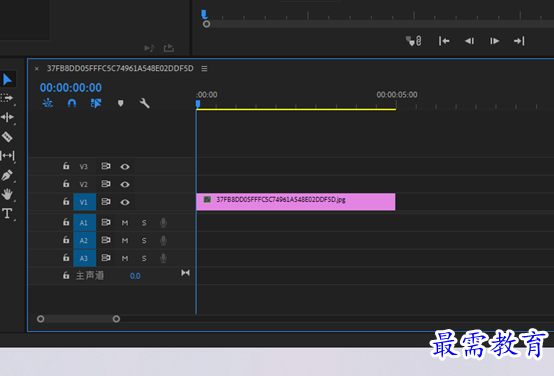554x376 pixels.
Task: Select the Razor tool
Action: click(7, 136)
